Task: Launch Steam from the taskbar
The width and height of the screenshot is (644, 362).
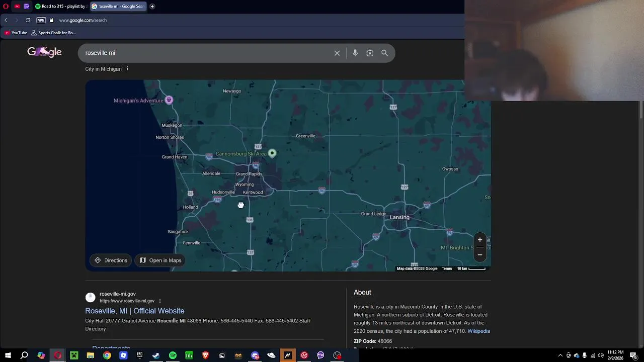Action: (156, 355)
